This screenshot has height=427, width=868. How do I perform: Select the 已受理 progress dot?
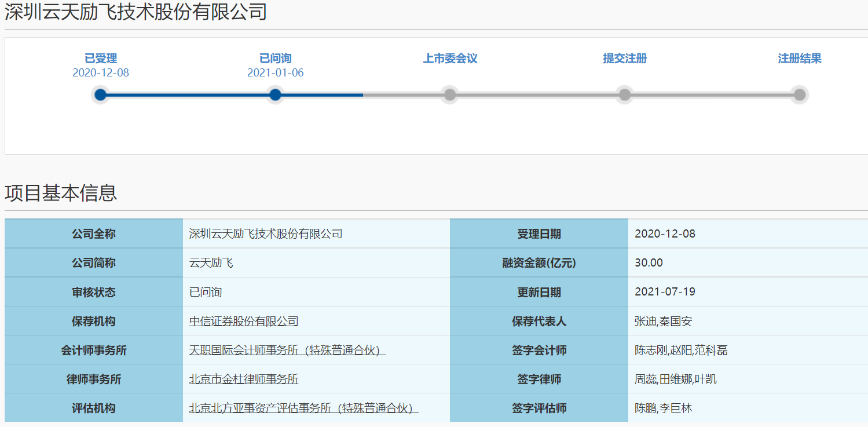[x=101, y=94]
